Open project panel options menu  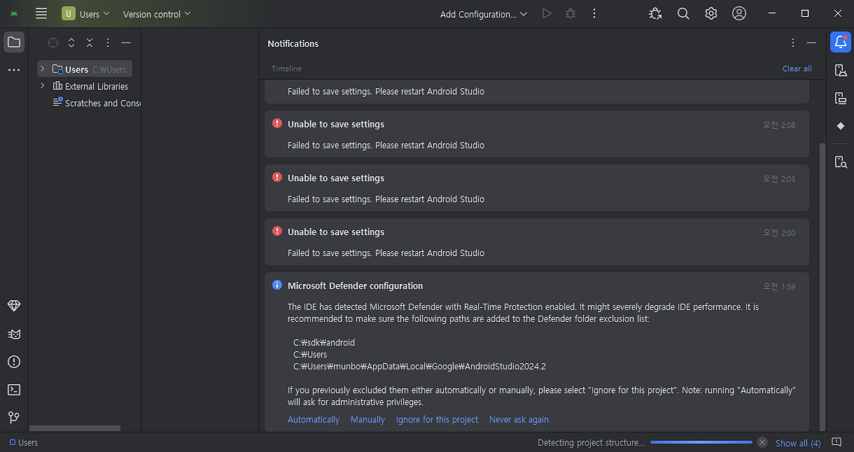pyautogui.click(x=108, y=42)
